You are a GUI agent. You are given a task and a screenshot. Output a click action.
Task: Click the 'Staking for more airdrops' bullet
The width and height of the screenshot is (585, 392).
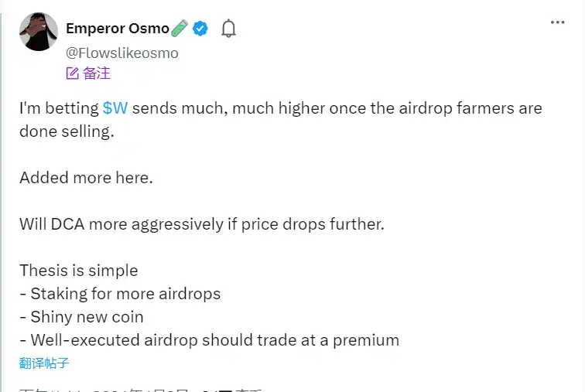pos(125,294)
